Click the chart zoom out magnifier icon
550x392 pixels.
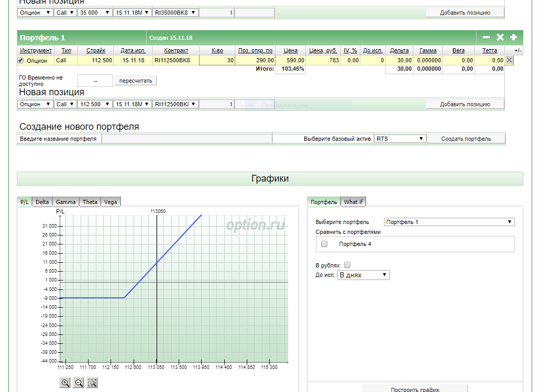[x=79, y=383]
